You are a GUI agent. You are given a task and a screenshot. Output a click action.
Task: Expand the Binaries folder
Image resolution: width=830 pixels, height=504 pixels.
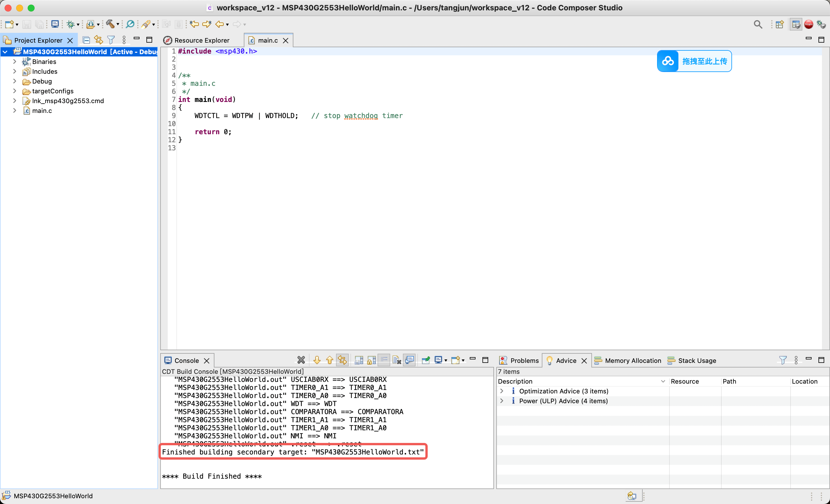(x=14, y=62)
